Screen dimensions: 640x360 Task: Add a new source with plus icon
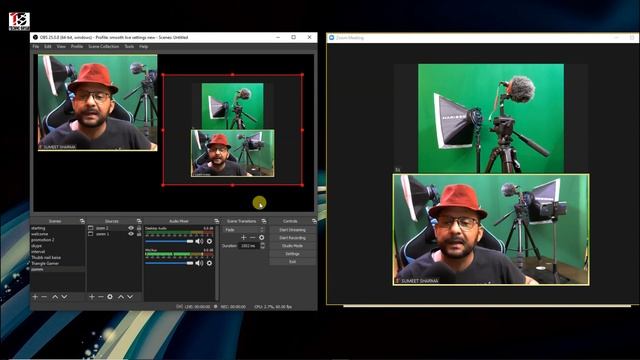(x=92, y=297)
